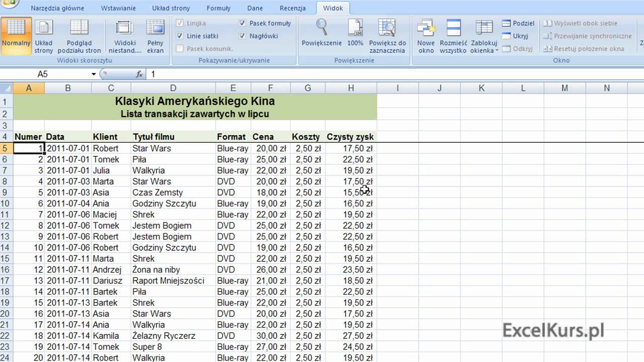Click Powiększ do zaznaczenia
This screenshot has height=362, width=644.
point(387,36)
